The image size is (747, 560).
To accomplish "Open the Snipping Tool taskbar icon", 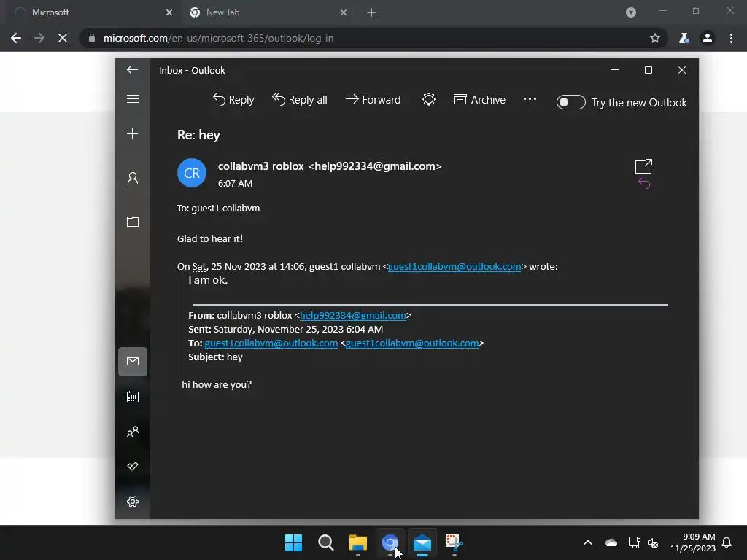I will coord(454,542).
